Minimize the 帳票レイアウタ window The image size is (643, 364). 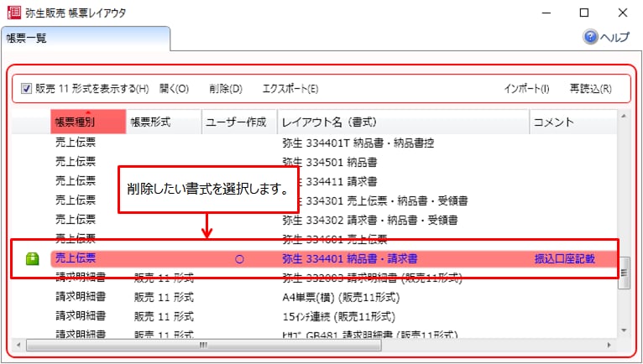click(546, 13)
